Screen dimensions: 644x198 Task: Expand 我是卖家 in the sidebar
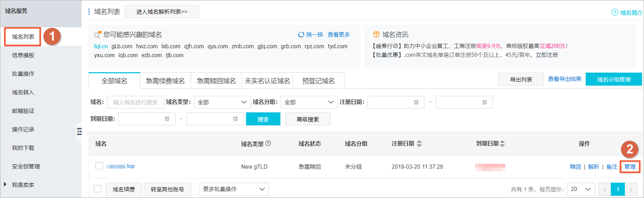coord(25,185)
